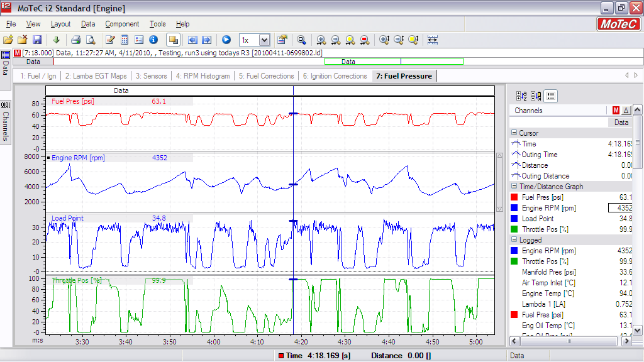Open the Component menu

pyautogui.click(x=122, y=24)
